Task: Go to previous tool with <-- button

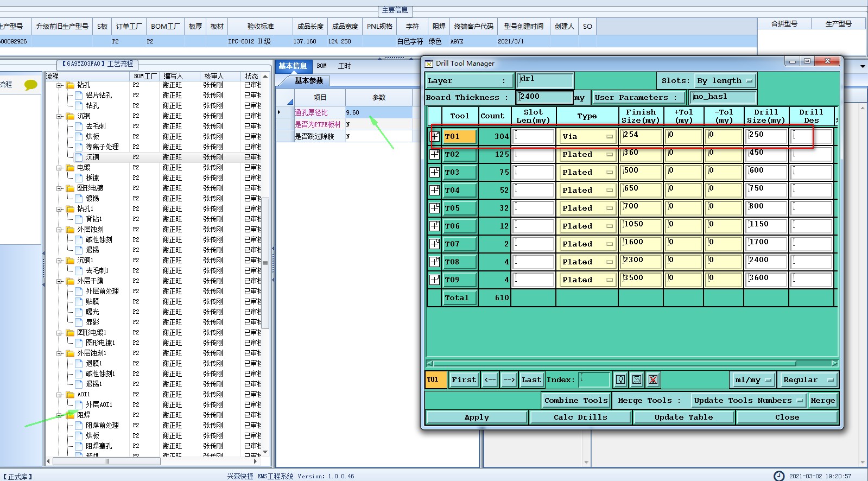Action: pos(490,379)
